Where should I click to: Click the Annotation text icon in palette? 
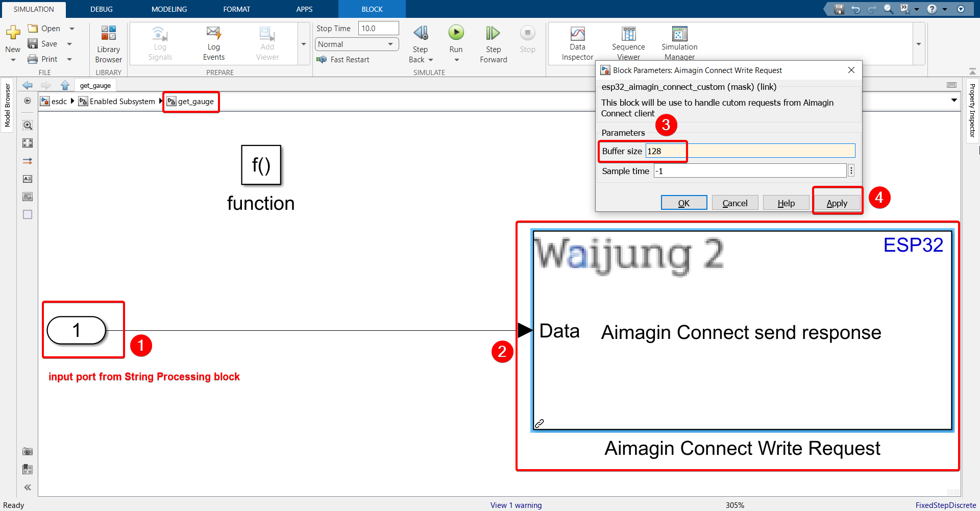(28, 179)
